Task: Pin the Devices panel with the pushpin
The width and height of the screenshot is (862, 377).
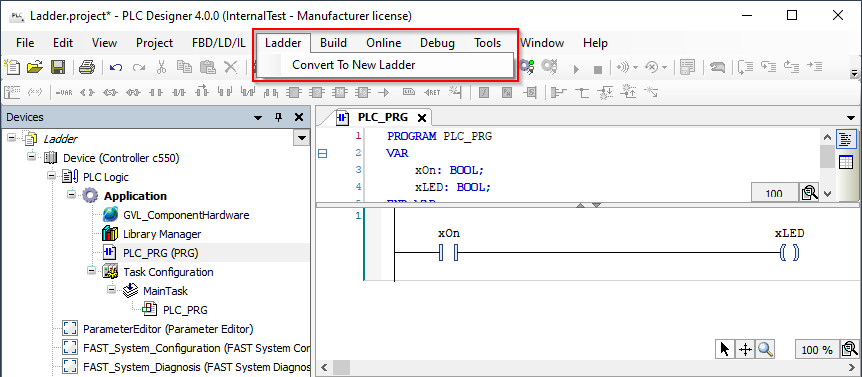Action: tap(278, 117)
